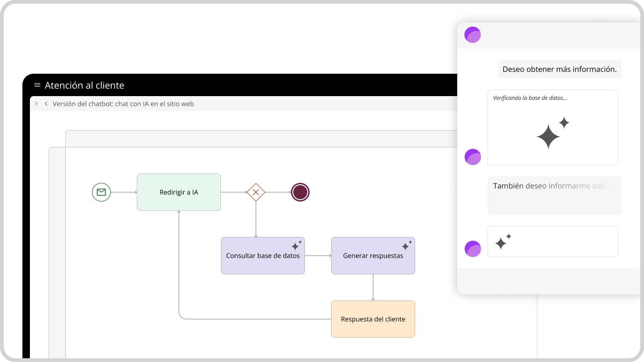This screenshot has width=644, height=362.
Task: Click the Atención al cliente title
Action: 85,85
